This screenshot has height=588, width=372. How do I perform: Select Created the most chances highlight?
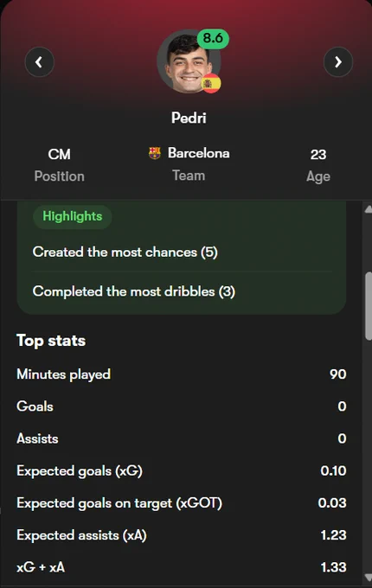point(125,252)
